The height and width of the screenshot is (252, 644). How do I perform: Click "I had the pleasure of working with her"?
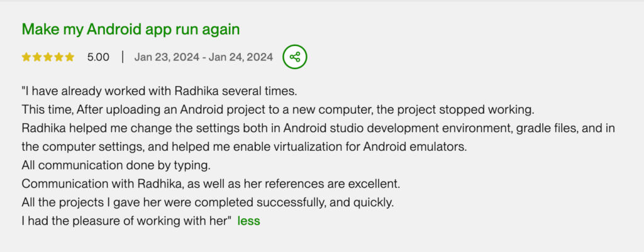click(127, 221)
